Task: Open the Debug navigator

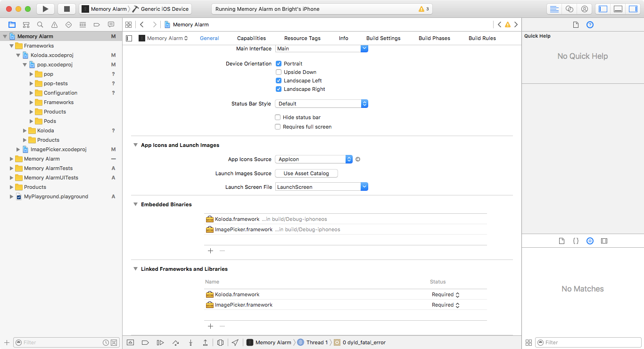Action: click(83, 24)
